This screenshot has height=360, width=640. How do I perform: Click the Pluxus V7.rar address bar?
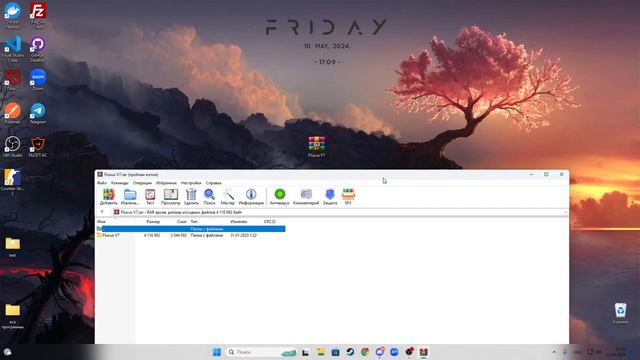click(x=340, y=212)
